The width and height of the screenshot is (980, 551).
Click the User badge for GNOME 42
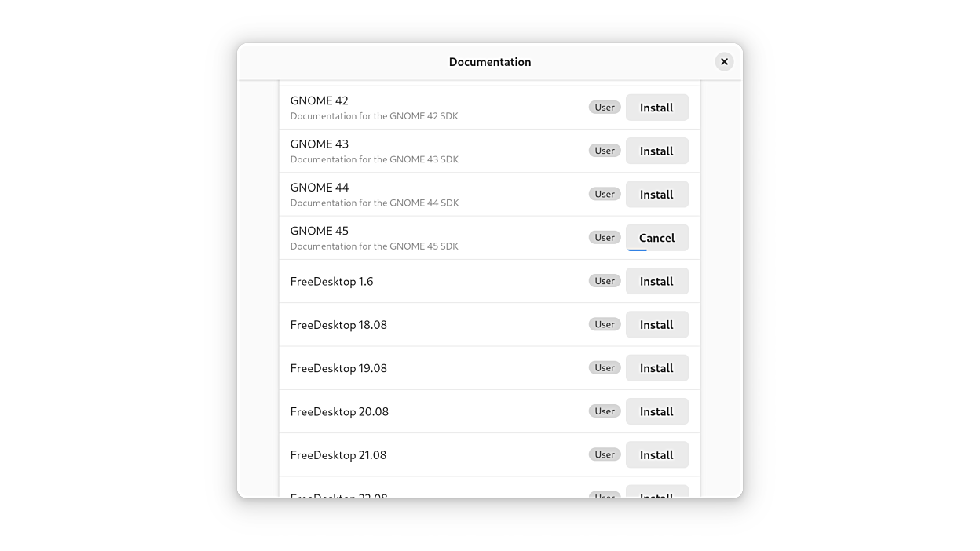click(x=605, y=108)
